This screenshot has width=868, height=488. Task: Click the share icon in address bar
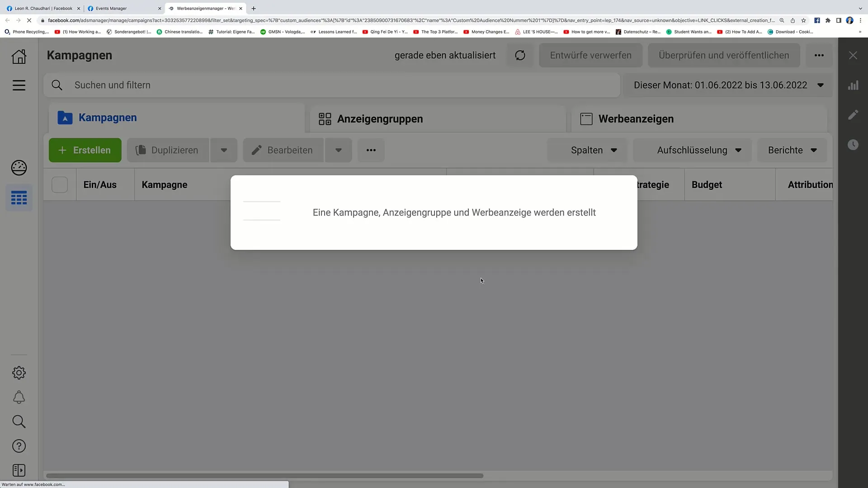click(x=793, y=20)
